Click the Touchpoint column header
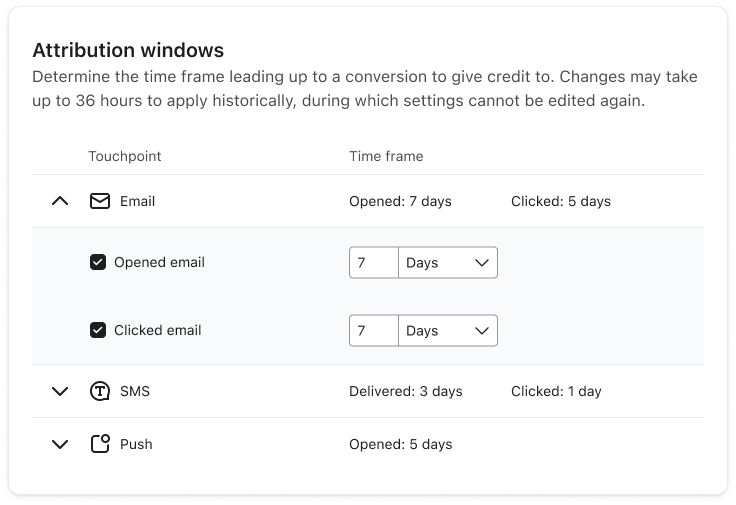This screenshot has width=736, height=505. click(x=125, y=156)
